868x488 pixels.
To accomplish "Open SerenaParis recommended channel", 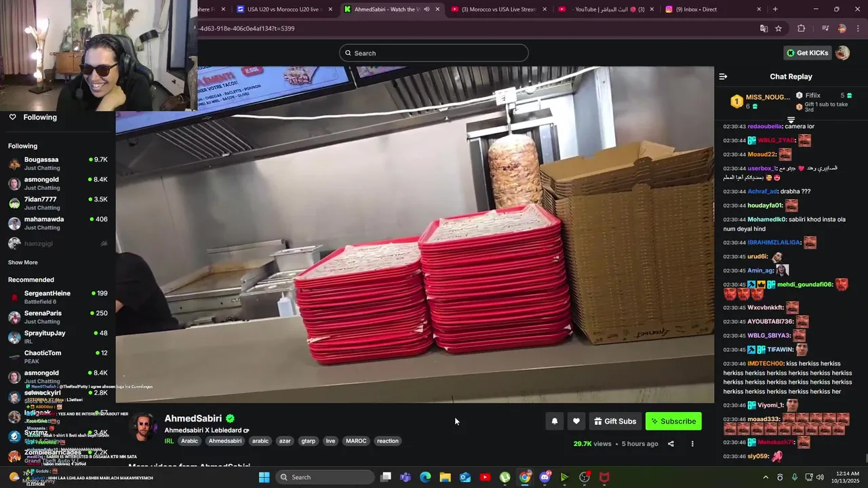I will [x=58, y=317].
